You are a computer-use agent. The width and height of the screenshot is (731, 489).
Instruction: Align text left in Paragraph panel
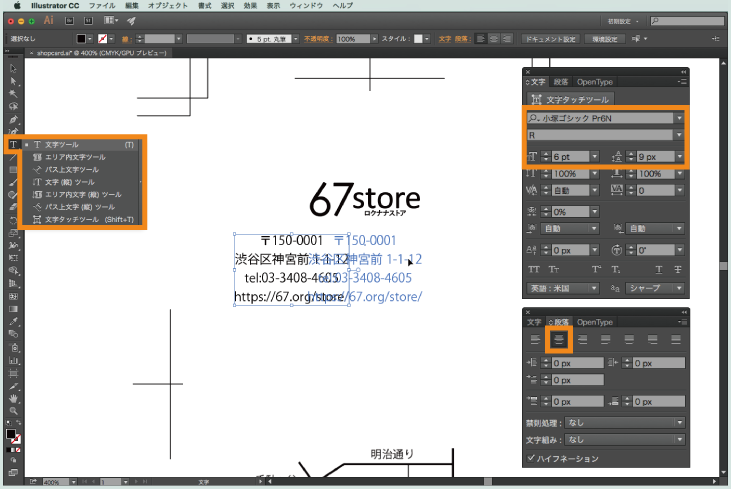pyautogui.click(x=536, y=340)
